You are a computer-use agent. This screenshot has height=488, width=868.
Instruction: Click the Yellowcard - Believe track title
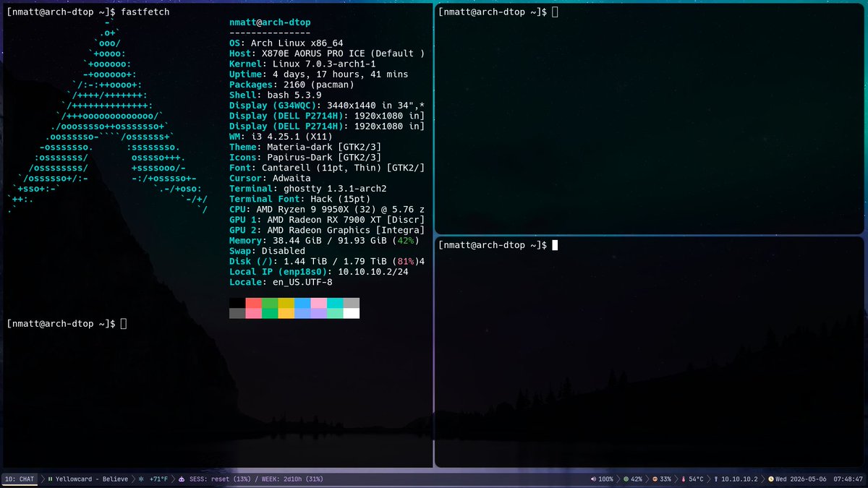pyautogui.click(x=92, y=479)
